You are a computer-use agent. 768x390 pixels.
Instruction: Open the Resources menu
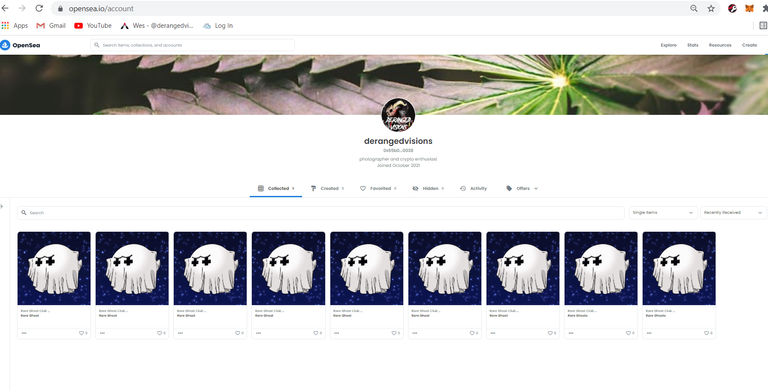720,45
